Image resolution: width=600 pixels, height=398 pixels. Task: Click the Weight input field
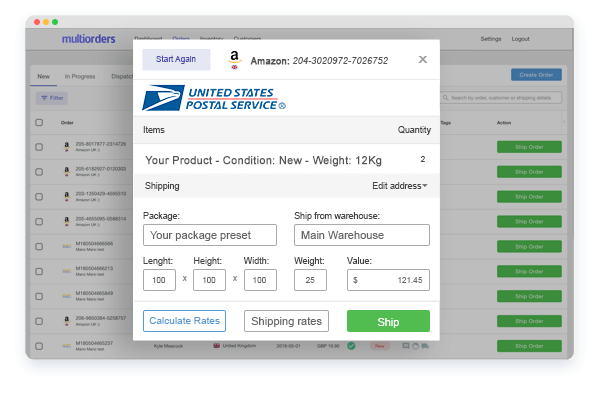click(310, 280)
